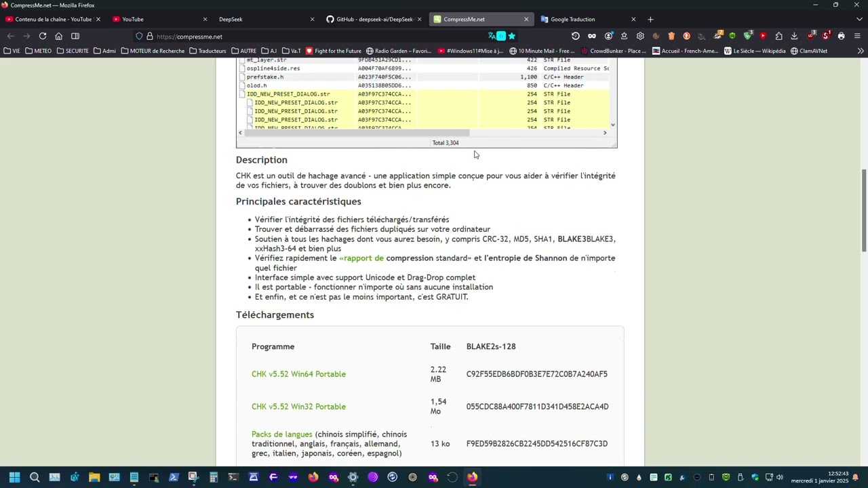Open the Firefox account icon

coord(608,36)
